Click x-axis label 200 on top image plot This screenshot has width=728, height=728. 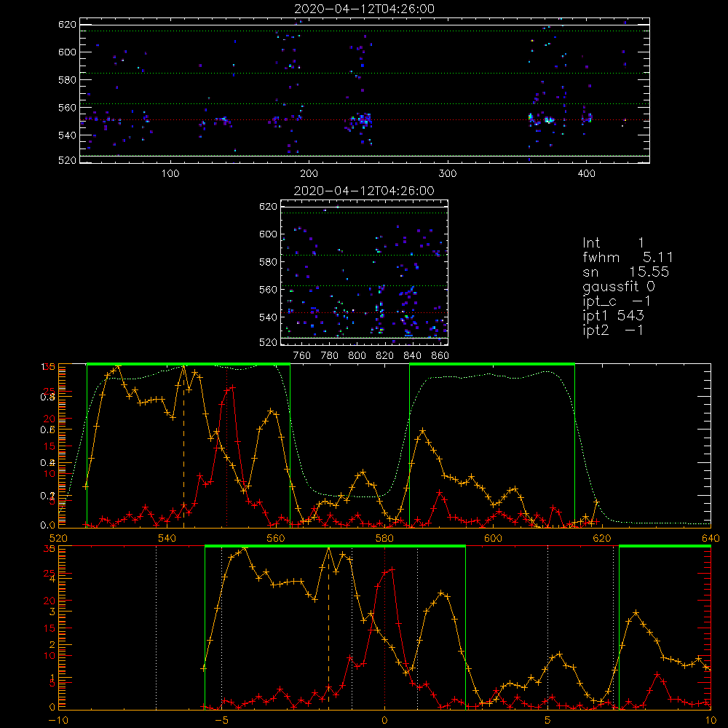pos(309,174)
